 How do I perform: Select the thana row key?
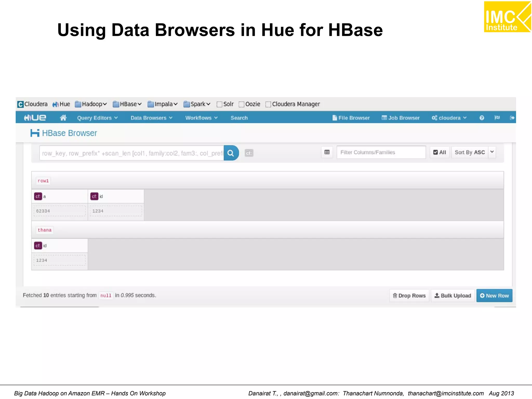coord(44,230)
